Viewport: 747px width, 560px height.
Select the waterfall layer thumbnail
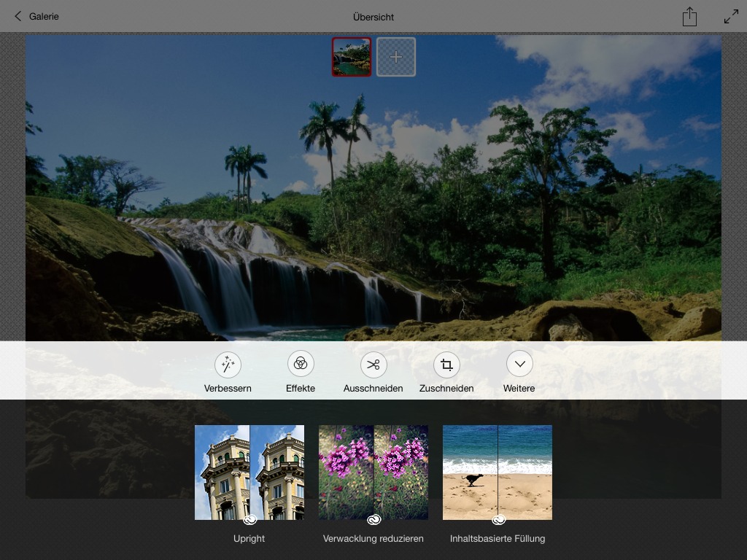click(x=352, y=57)
